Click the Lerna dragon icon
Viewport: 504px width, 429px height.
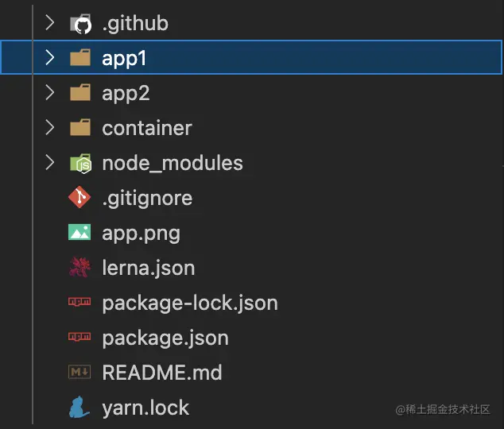[x=80, y=268]
